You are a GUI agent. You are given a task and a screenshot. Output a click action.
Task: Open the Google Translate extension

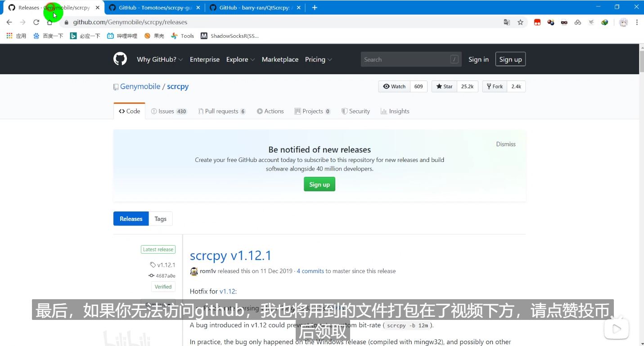(x=507, y=22)
